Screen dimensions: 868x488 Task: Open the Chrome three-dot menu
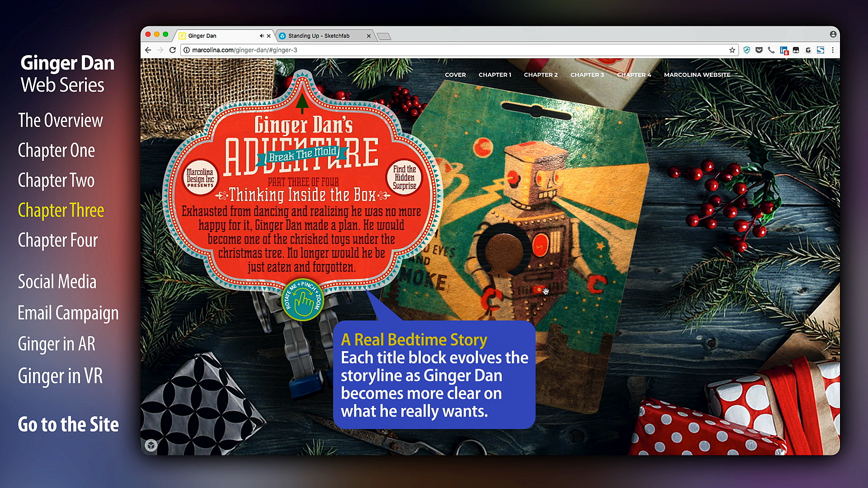tap(832, 50)
